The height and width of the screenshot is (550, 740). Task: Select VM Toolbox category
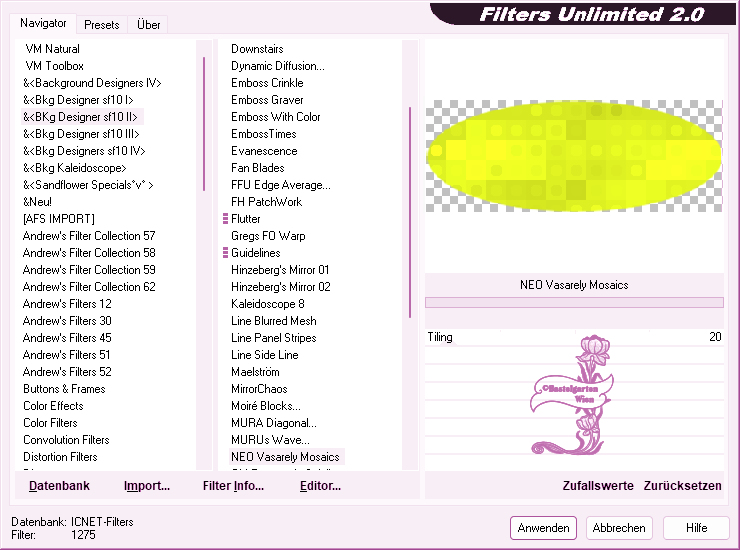tap(54, 66)
